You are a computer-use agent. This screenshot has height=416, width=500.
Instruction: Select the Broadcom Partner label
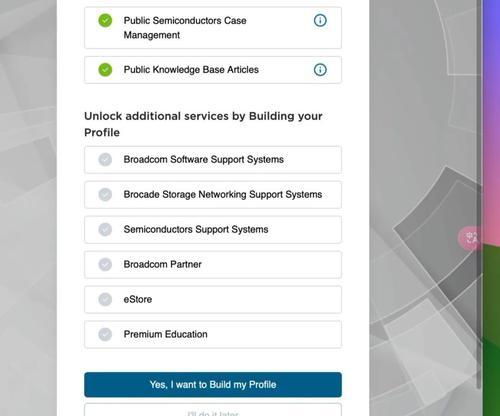point(163,265)
